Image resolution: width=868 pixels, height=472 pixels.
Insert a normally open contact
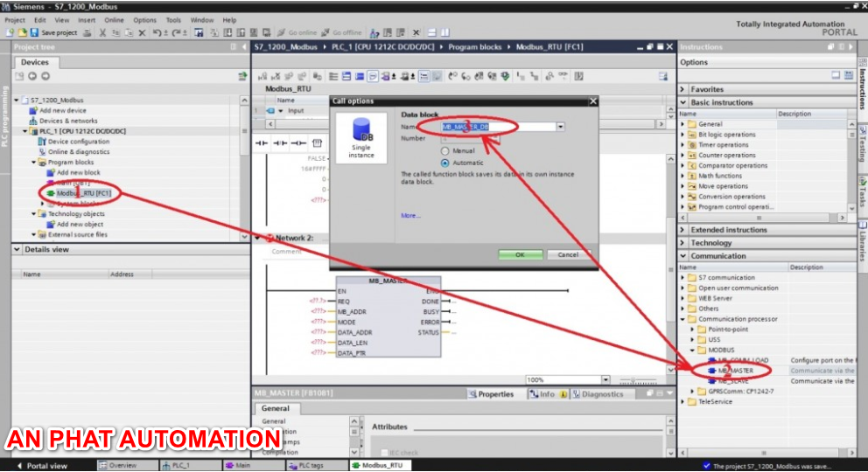[261, 142]
